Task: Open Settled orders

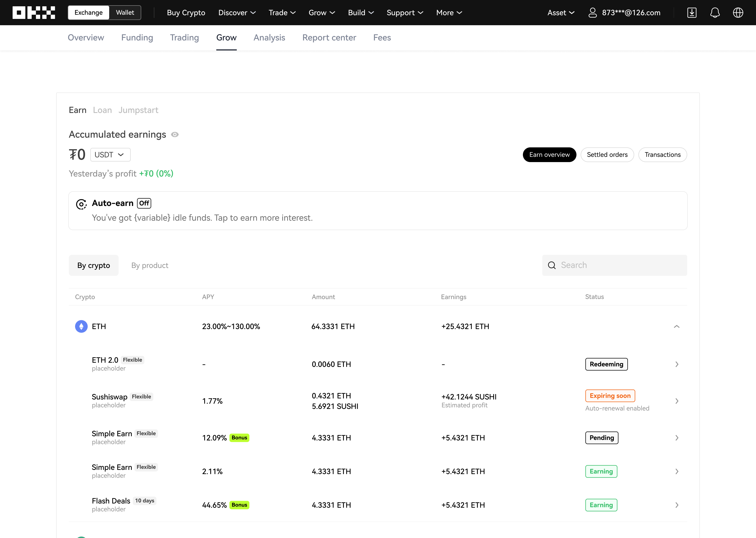Action: coord(607,155)
